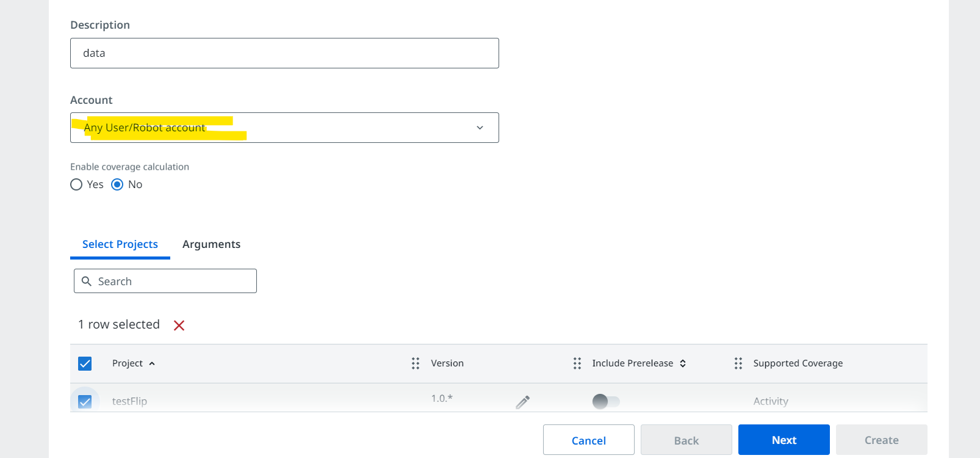Uncheck the select-all projects checkbox
The height and width of the screenshot is (458, 980).
[85, 363]
